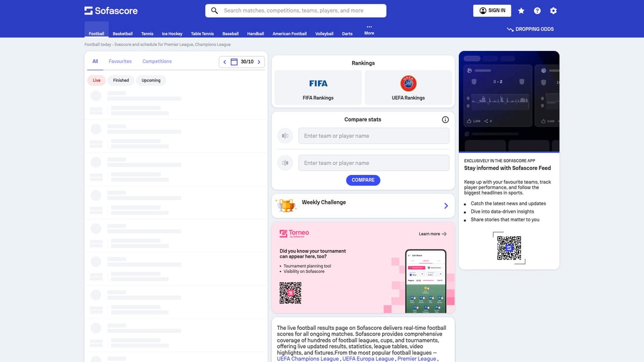Enable the Live matches filter
Screen dimensions: 644x362
pos(96,80)
